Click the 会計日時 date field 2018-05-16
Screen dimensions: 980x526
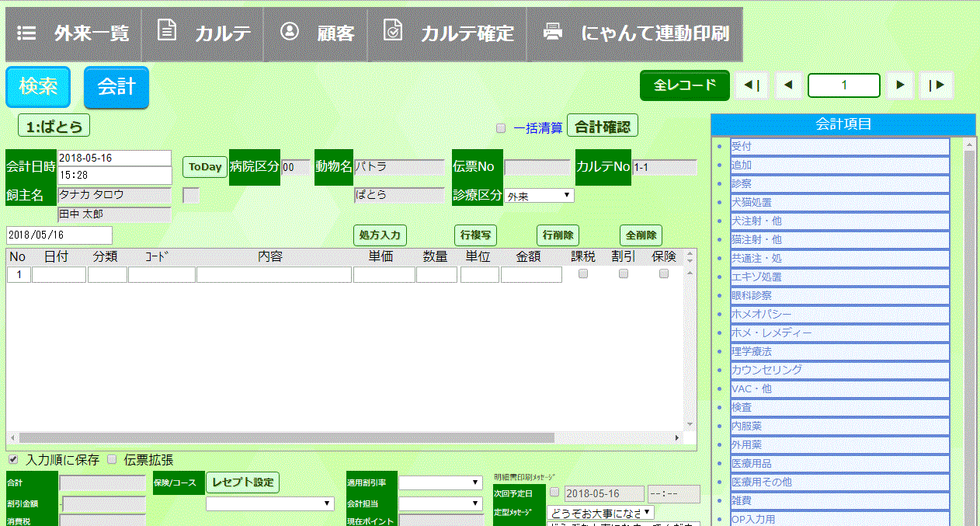pos(114,158)
